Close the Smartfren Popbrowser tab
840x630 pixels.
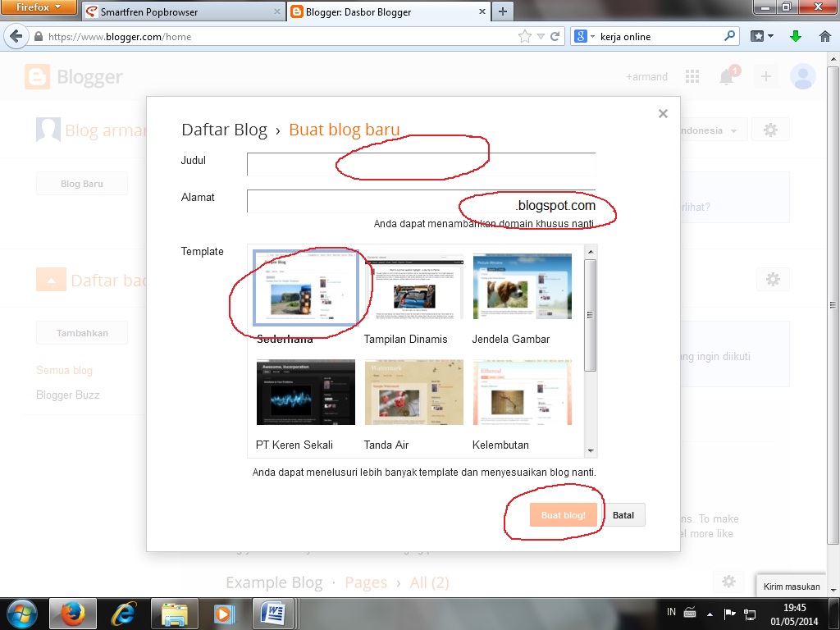pyautogui.click(x=277, y=11)
